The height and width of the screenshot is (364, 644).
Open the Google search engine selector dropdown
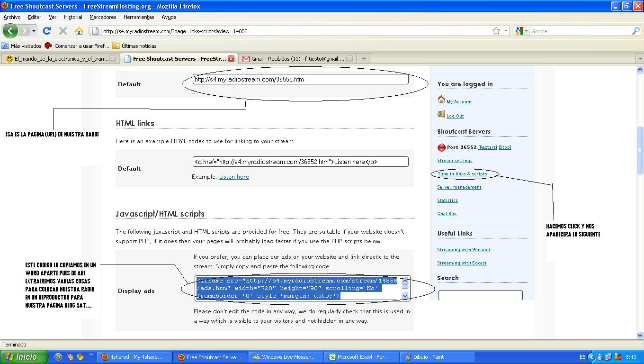click(x=521, y=31)
